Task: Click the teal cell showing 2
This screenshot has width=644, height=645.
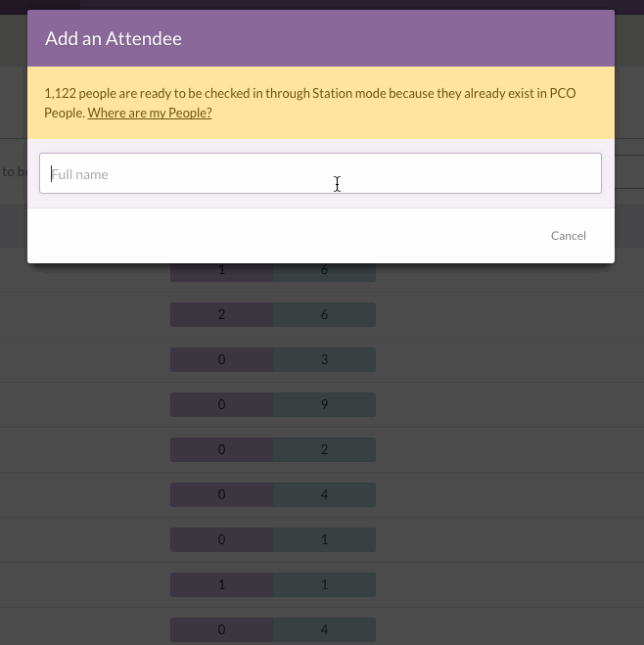Action: point(325,450)
